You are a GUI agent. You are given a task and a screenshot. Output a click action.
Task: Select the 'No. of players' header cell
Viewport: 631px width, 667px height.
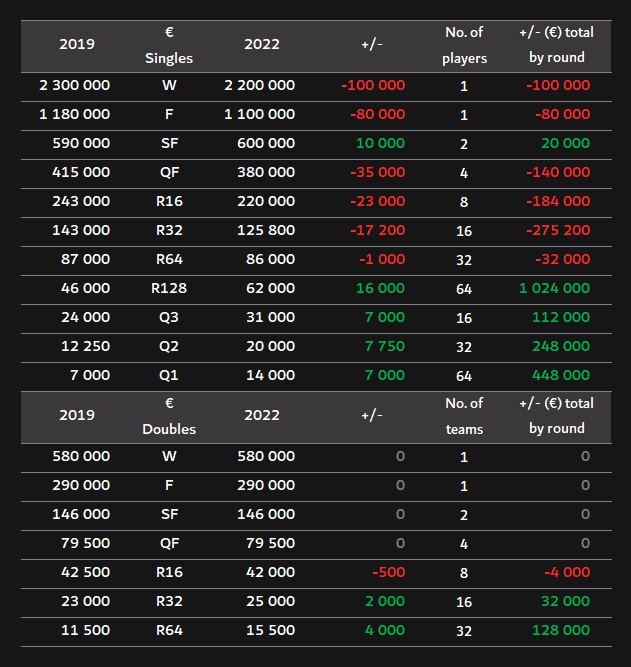(x=464, y=45)
